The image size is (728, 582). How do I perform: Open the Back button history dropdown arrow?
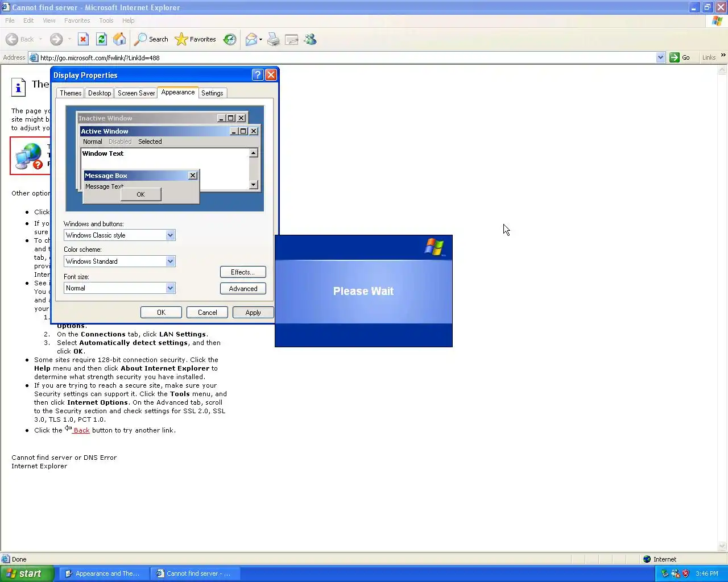[40, 39]
